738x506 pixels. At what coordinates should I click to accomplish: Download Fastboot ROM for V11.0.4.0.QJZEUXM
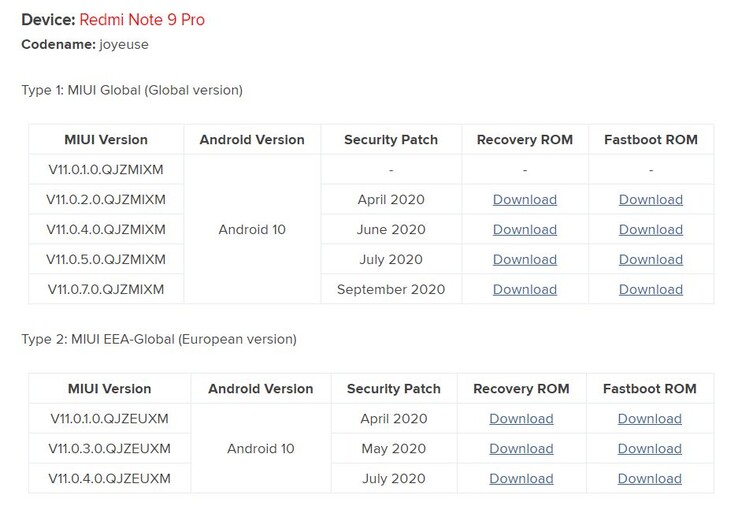coord(650,479)
